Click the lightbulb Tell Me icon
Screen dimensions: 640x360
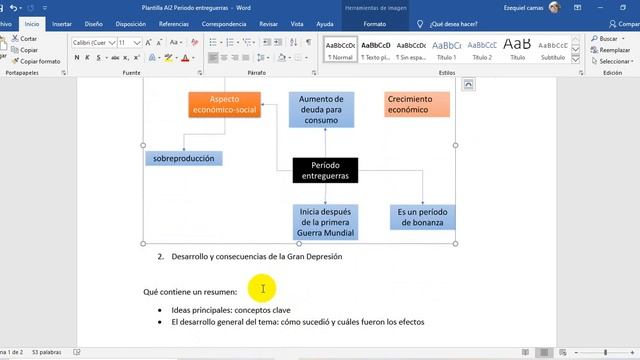tap(420, 24)
